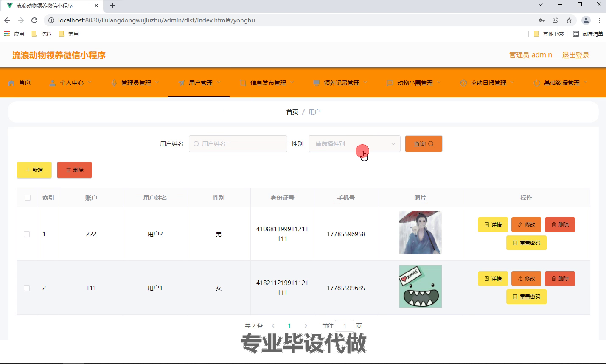
Task: Open the 性别 select dropdown
Action: [x=354, y=144]
